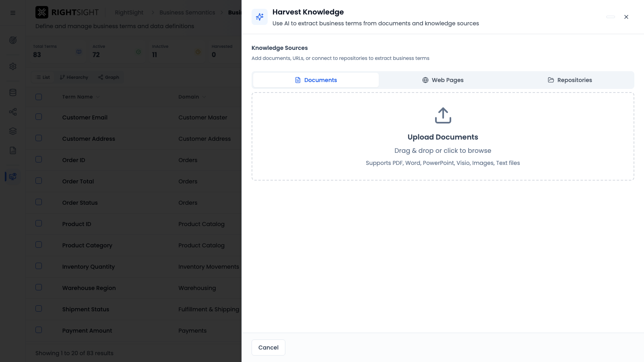Toggle the select-all header checkbox
Image resolution: width=644 pixels, height=362 pixels.
[39, 97]
